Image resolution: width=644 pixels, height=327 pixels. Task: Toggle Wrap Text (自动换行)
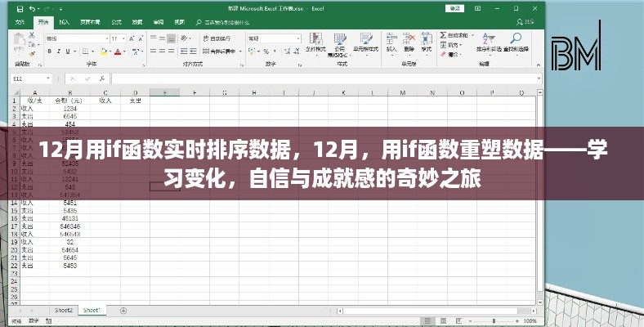[x=219, y=37]
